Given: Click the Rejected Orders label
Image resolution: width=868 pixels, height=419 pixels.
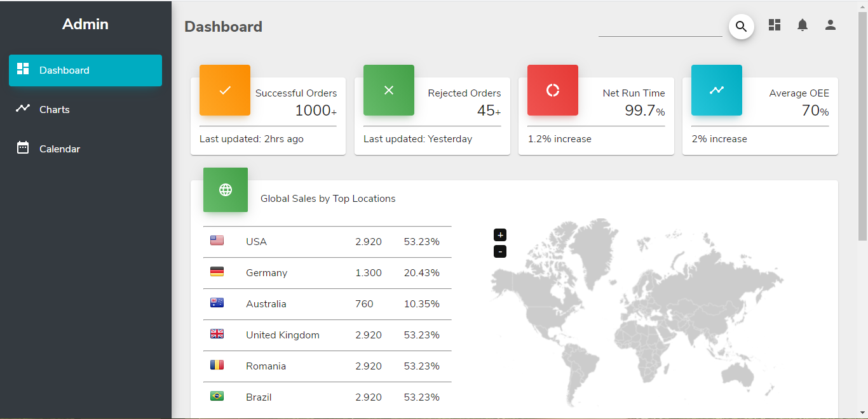Looking at the screenshot, I should pyautogui.click(x=465, y=93).
